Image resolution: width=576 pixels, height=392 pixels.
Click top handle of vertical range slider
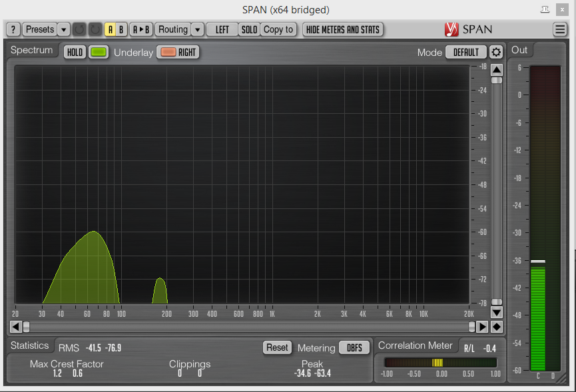pos(497,80)
